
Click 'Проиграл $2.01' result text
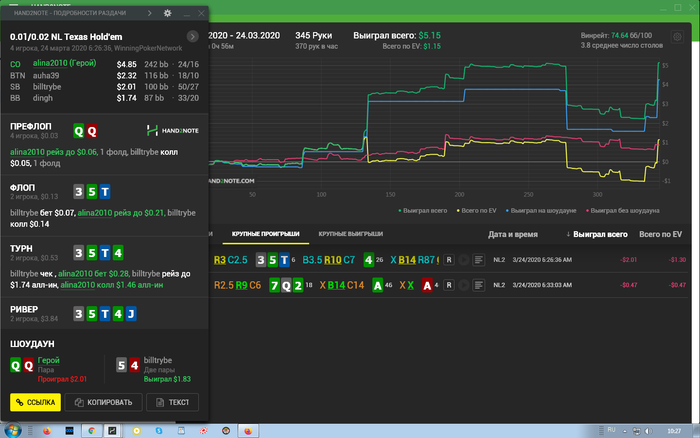pyautogui.click(x=62, y=379)
